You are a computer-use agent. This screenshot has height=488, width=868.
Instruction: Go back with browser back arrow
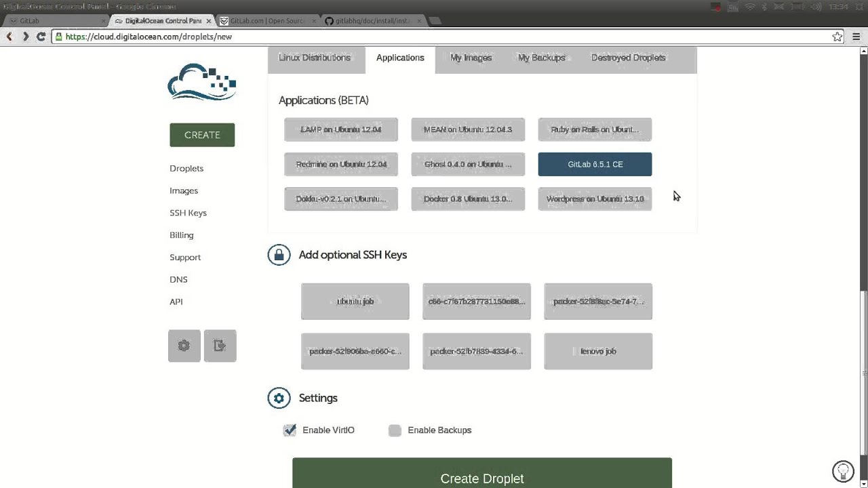(x=9, y=37)
